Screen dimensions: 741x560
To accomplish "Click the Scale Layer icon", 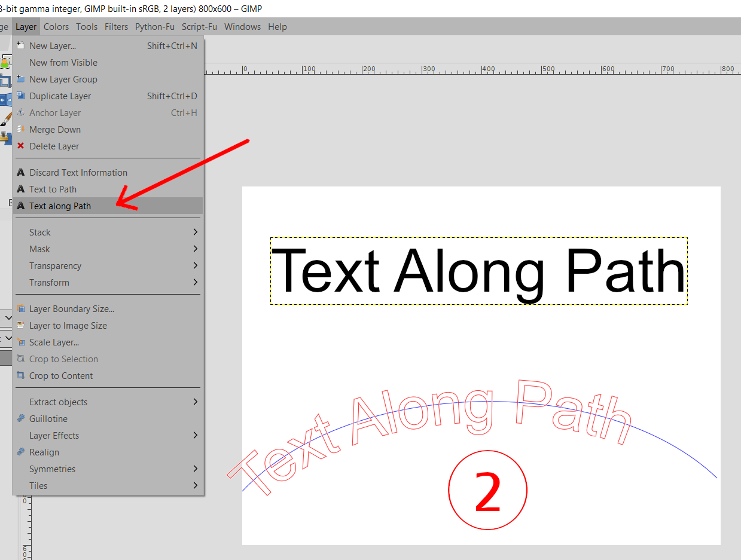I will [x=21, y=342].
